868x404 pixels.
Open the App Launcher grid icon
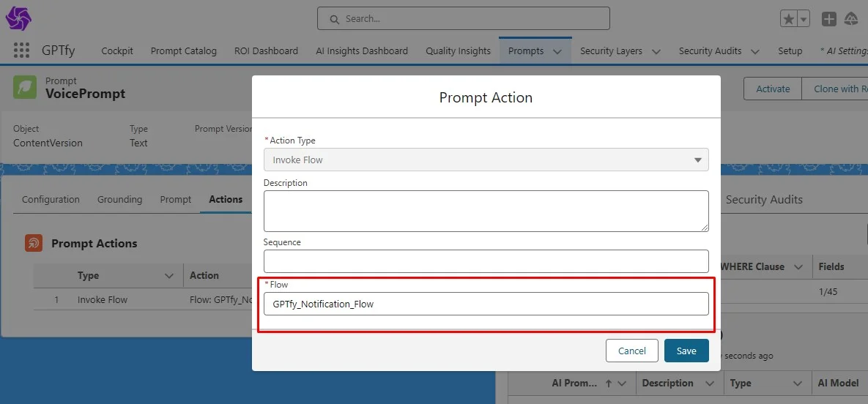coord(21,50)
